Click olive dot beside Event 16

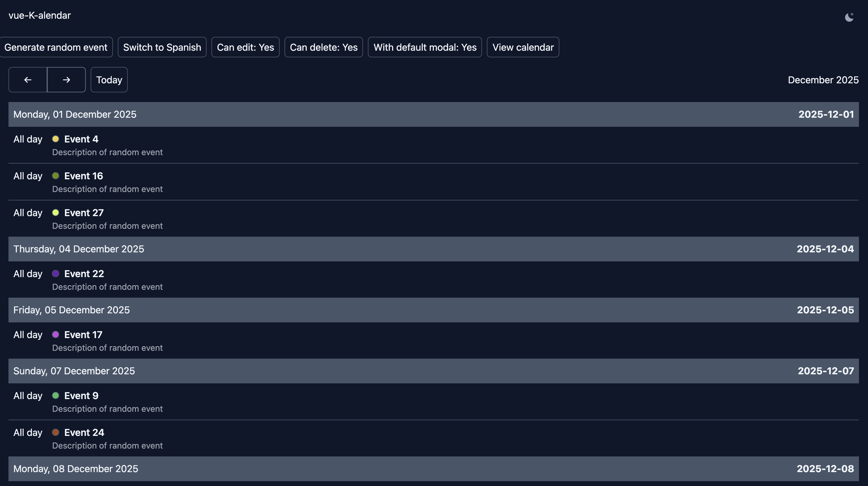(56, 176)
